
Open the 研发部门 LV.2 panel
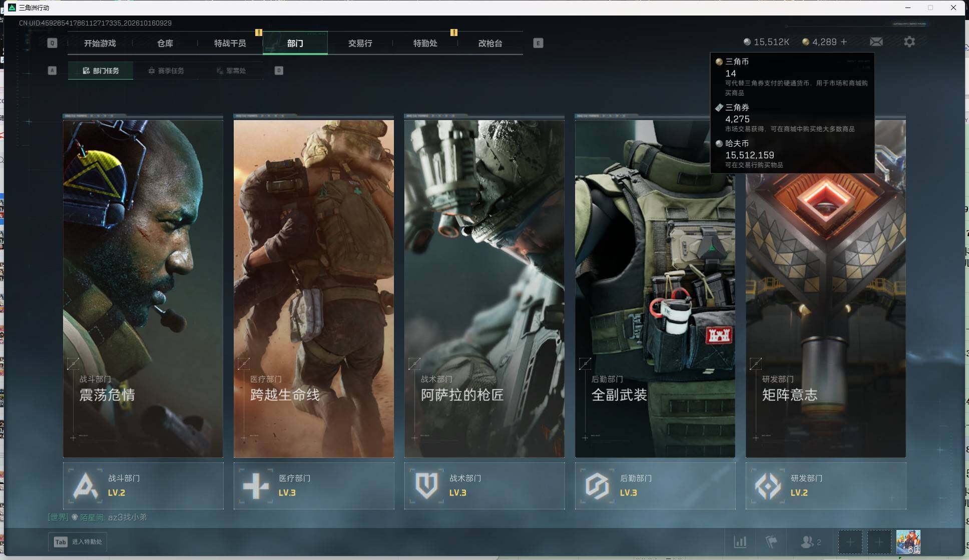[x=826, y=486]
